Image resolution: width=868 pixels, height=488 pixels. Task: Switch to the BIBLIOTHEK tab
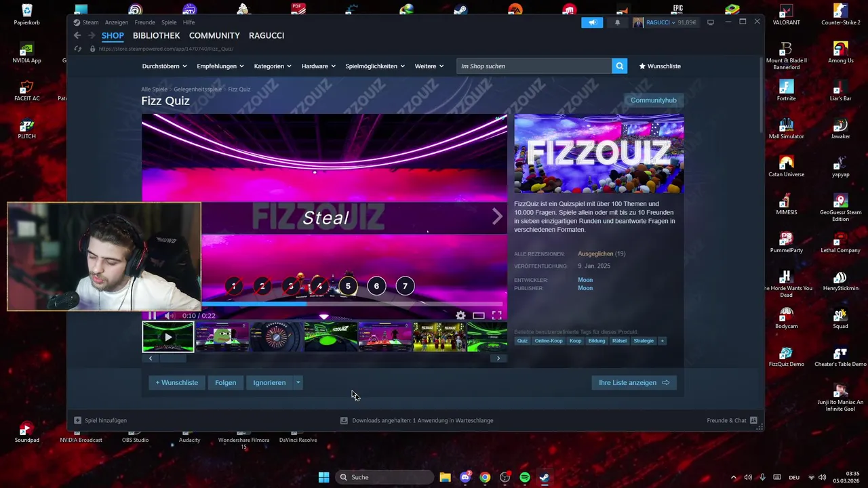[x=157, y=35]
